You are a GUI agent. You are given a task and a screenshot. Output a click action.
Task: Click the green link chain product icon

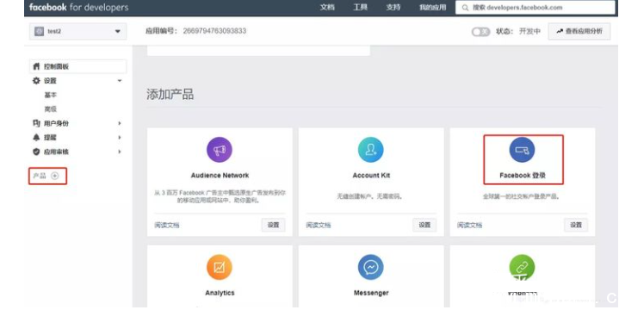pos(522,267)
